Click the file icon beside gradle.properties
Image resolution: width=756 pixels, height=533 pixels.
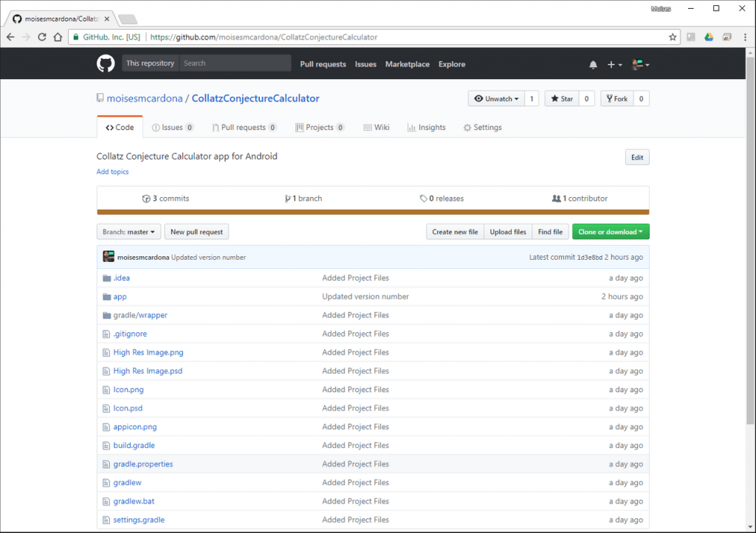(x=106, y=464)
